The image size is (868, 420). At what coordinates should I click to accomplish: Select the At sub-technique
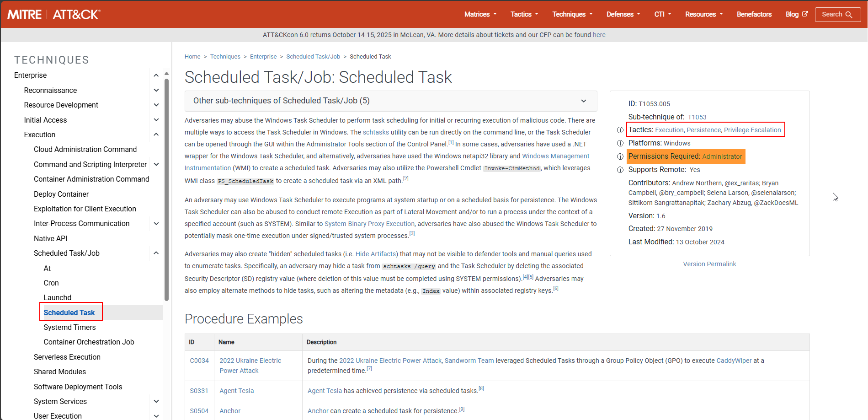pyautogui.click(x=47, y=268)
